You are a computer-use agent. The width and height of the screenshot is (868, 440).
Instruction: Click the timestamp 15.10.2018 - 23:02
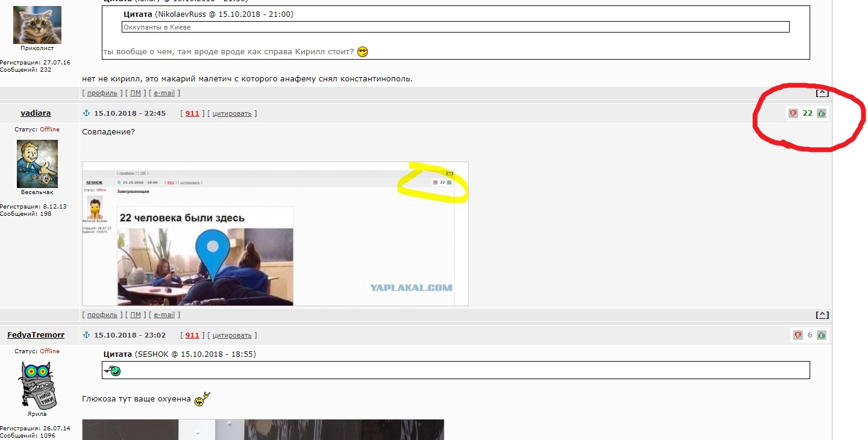point(130,335)
